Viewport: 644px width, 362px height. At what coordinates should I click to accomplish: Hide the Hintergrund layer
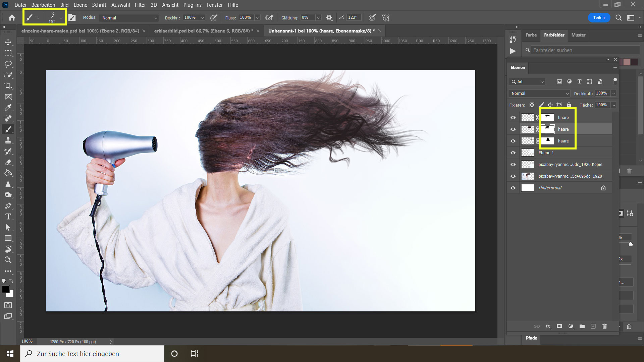click(x=513, y=188)
